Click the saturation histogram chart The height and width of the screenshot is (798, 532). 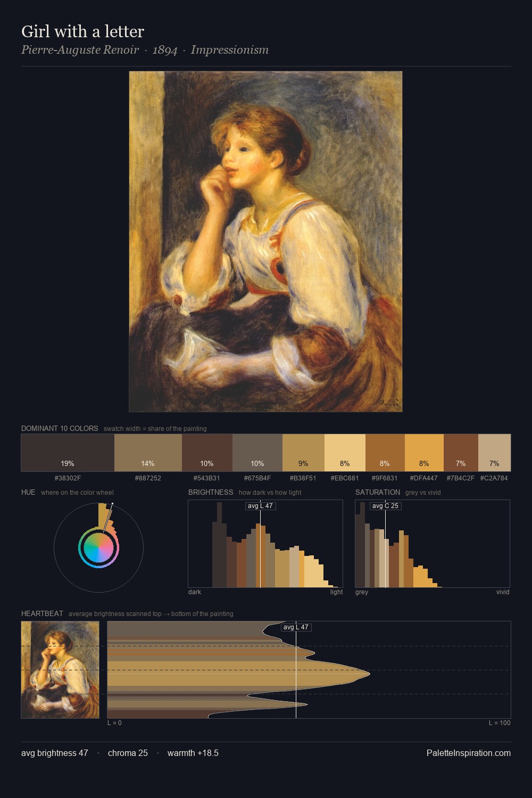[433, 544]
